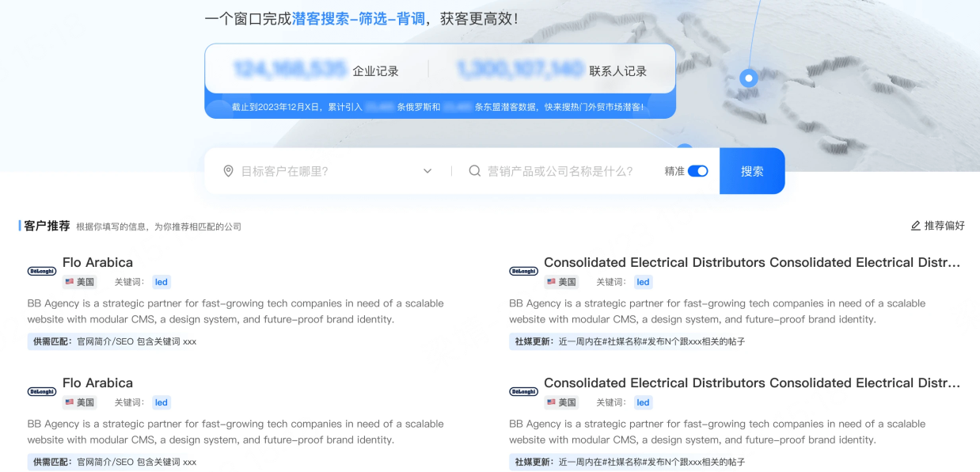
Task: Click the pencil icon beside 推荐偏好
Action: [916, 226]
